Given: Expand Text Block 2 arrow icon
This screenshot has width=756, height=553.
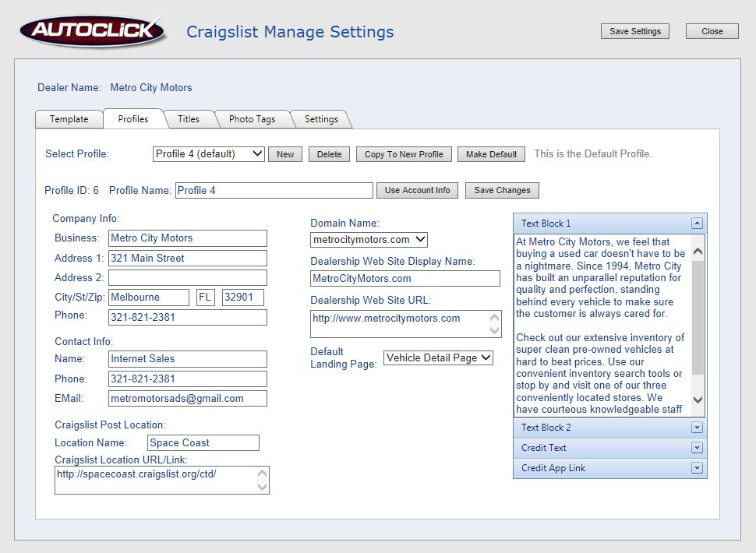Looking at the screenshot, I should [x=697, y=428].
